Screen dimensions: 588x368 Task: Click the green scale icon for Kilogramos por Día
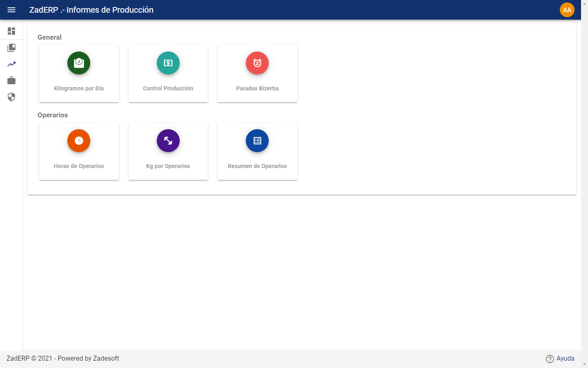tap(79, 63)
